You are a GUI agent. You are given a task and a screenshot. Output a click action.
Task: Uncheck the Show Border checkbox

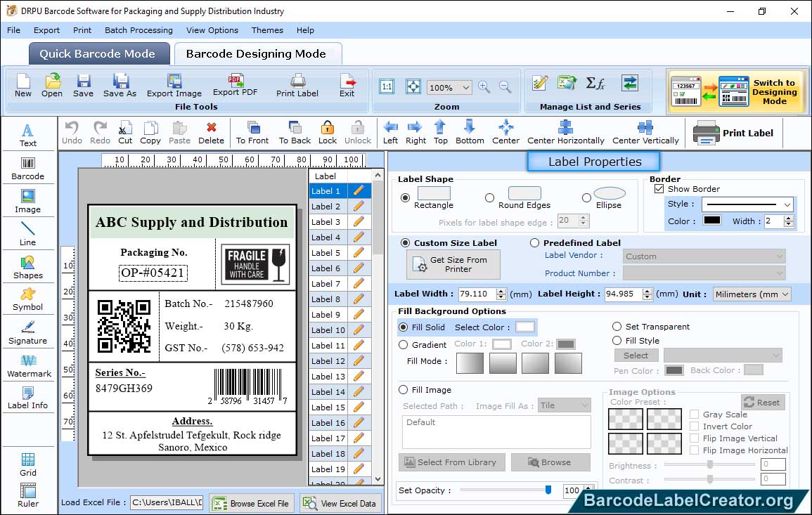tap(659, 189)
